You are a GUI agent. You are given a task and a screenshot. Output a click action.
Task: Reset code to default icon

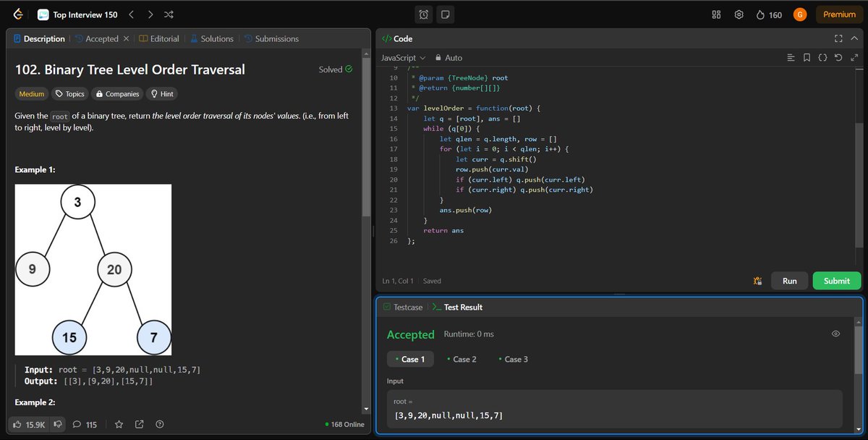click(x=838, y=58)
